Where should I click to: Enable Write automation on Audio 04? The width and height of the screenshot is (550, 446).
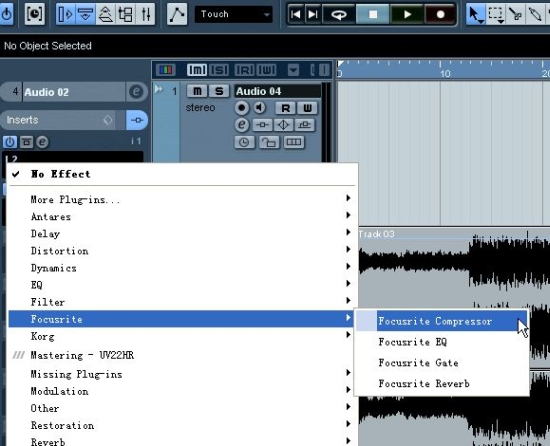coord(307,108)
